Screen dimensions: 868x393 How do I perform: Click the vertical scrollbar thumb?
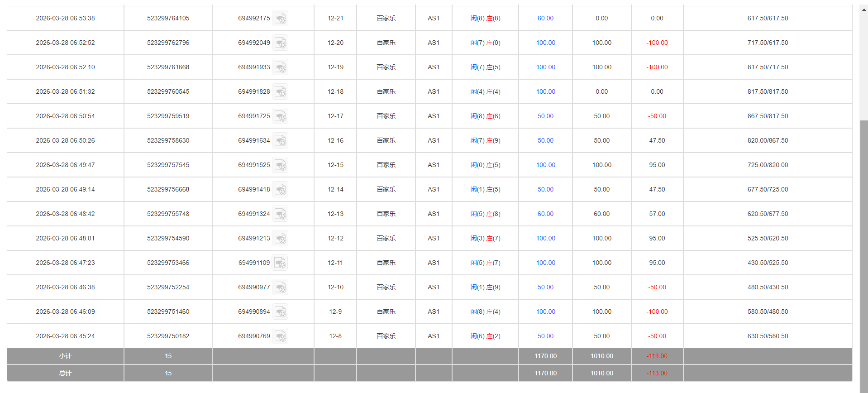tap(863, 254)
